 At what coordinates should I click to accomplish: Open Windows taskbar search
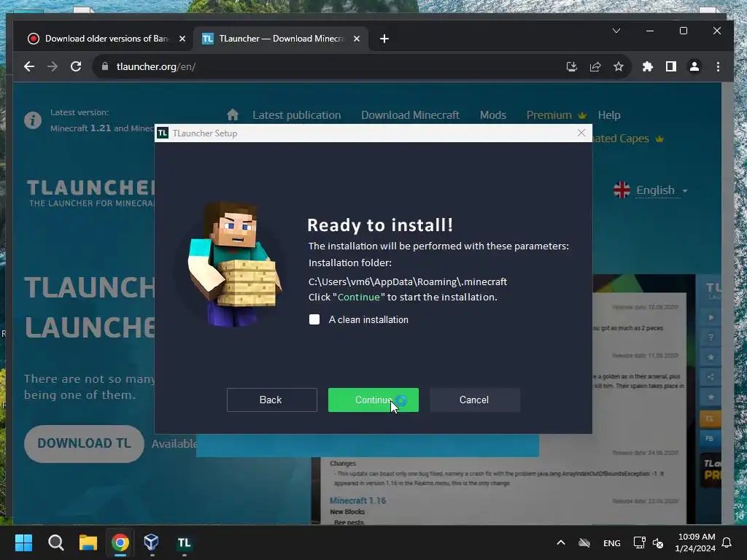(x=55, y=542)
